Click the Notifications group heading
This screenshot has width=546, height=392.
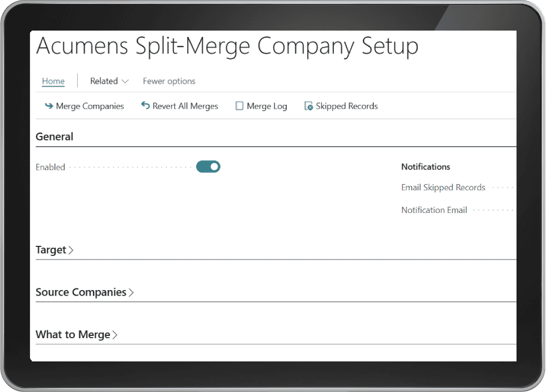(x=426, y=167)
